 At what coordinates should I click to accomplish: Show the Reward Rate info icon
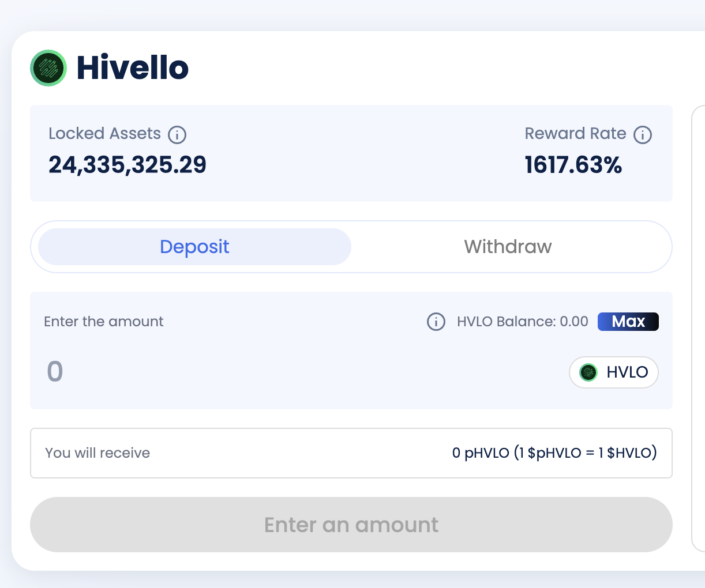pyautogui.click(x=643, y=135)
